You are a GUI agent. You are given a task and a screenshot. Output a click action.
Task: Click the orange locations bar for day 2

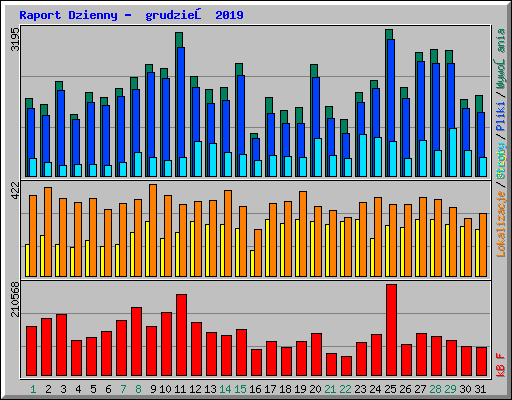pyautogui.click(x=48, y=232)
